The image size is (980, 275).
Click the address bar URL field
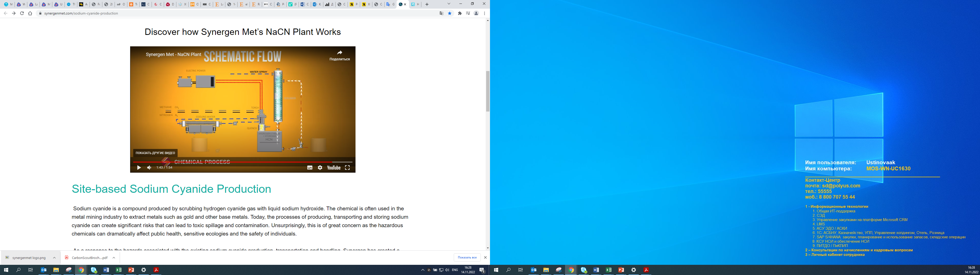point(228,13)
